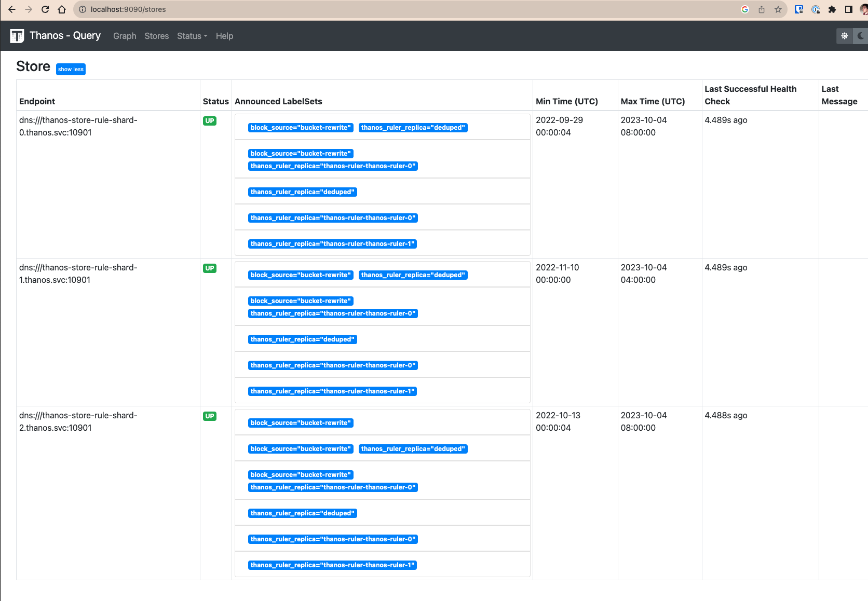The width and height of the screenshot is (868, 601).
Task: Collapse store details using show less
Action: 71,69
